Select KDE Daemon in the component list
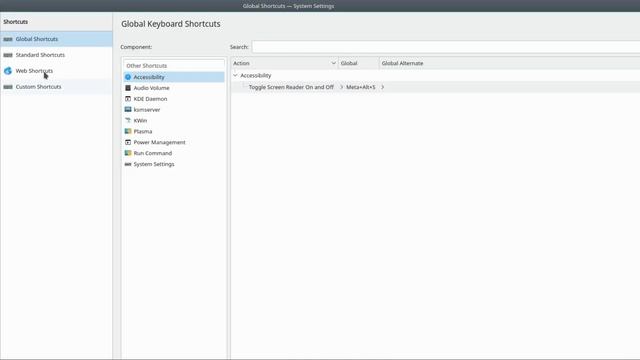640x360 pixels. (x=174, y=99)
